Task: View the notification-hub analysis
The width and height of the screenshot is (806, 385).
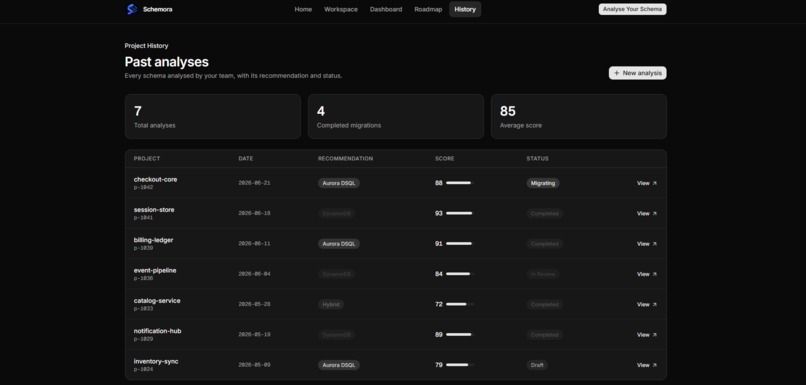Action: pyautogui.click(x=647, y=335)
